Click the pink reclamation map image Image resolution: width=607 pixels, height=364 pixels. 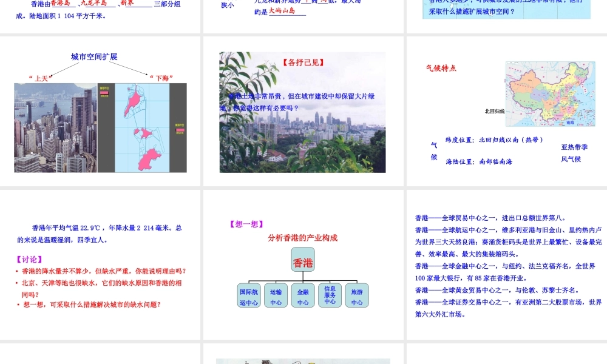click(142, 127)
